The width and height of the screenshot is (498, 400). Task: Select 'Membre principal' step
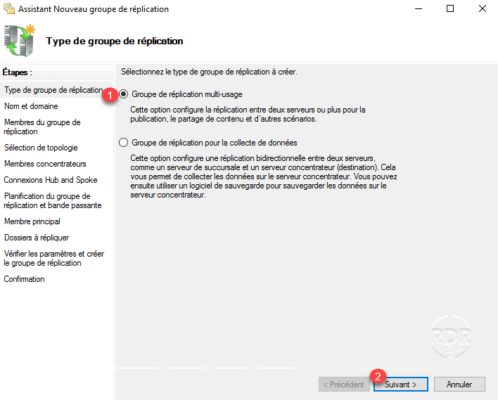(x=32, y=221)
